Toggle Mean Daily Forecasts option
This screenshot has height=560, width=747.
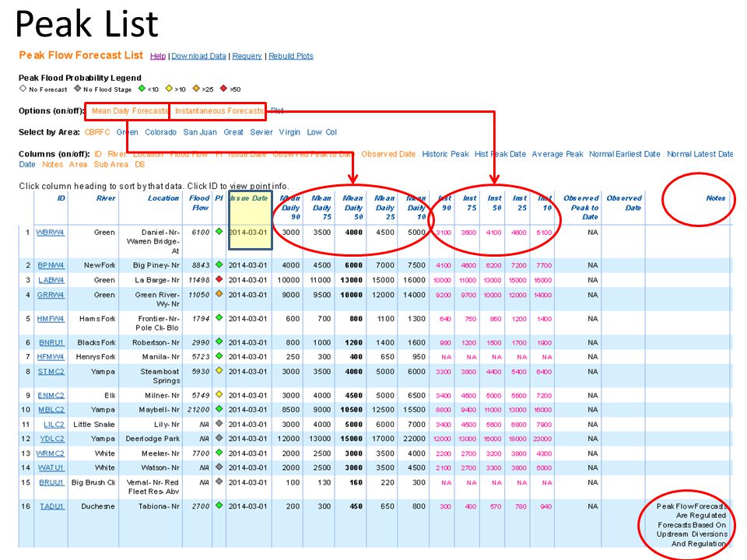click(x=130, y=111)
